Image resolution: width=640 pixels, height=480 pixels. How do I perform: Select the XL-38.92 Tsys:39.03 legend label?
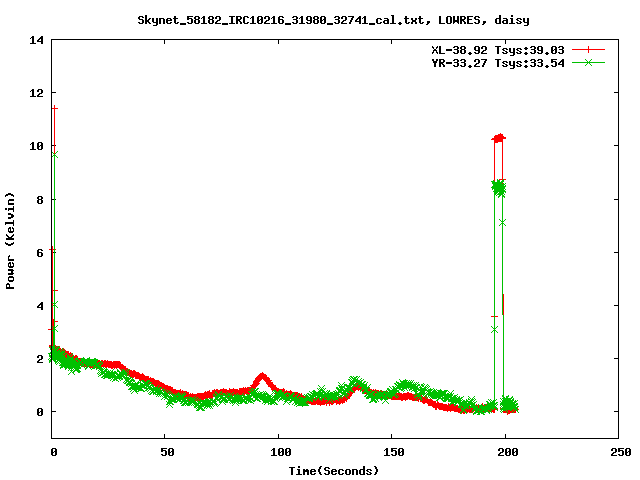[x=498, y=50]
